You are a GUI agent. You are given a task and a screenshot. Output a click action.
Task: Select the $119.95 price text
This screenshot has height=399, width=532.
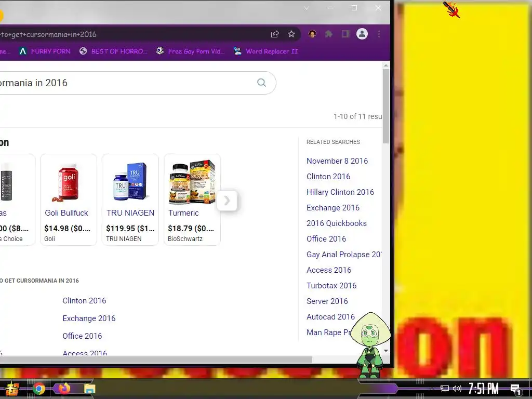(x=130, y=229)
